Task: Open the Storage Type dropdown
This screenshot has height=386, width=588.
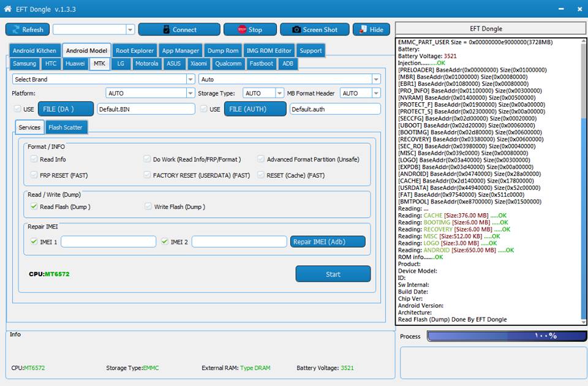Action: point(279,93)
